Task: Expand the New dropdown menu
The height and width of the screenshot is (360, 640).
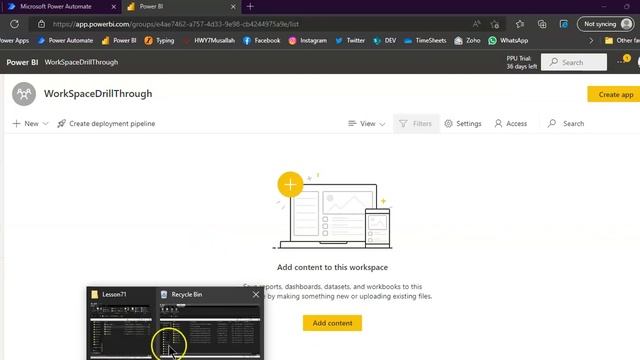Action: tap(31, 124)
